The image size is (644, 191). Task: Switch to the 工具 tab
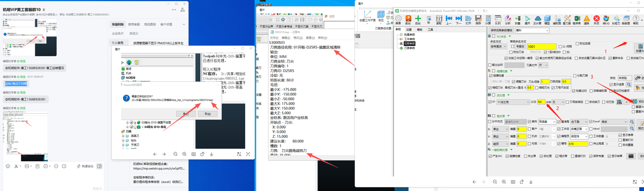tap(430, 29)
